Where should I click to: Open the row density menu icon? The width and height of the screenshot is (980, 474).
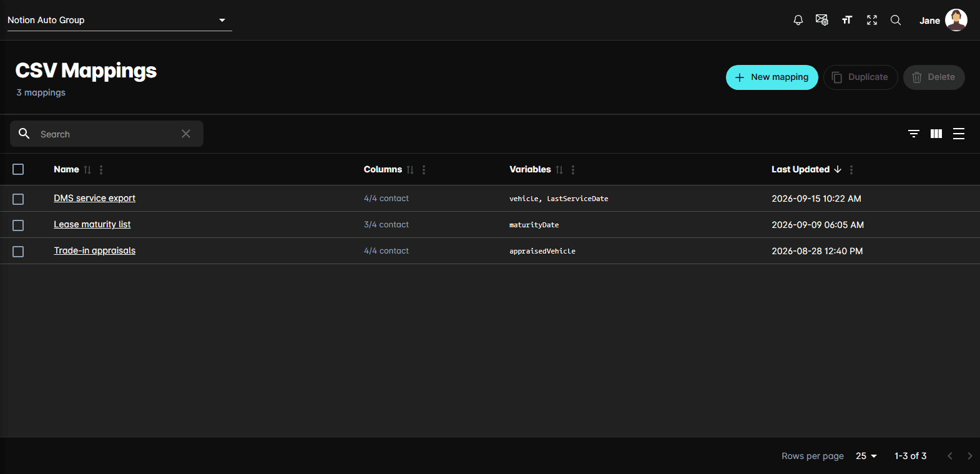[x=959, y=134]
